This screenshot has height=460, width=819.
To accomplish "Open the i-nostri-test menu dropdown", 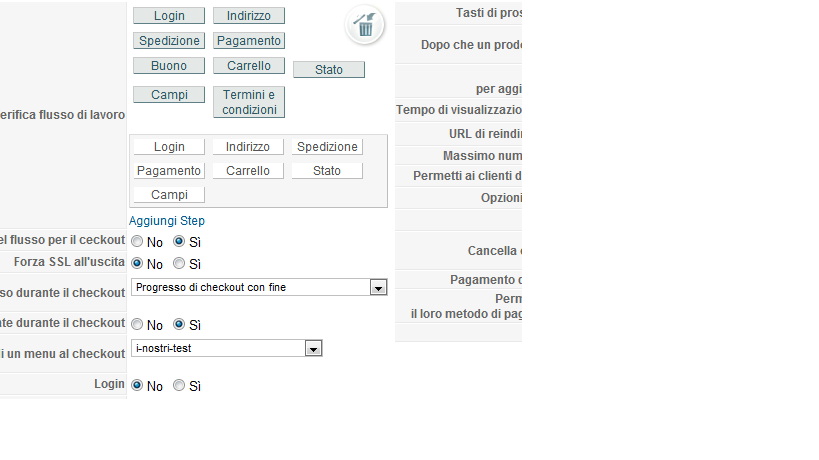I will (x=227, y=348).
